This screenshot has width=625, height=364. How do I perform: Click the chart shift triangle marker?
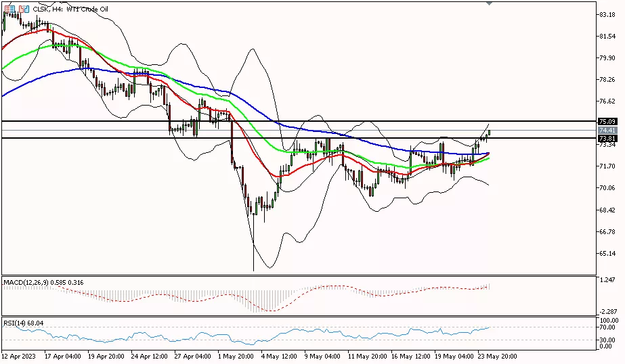(489, 3)
